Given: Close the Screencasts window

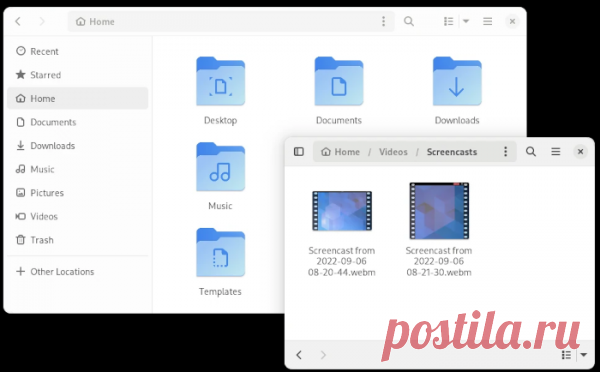Looking at the screenshot, I should [580, 152].
